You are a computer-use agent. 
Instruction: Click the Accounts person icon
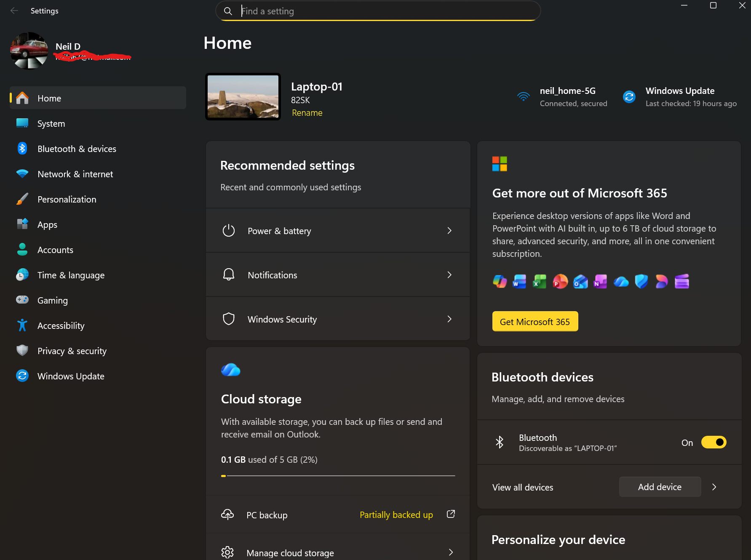(22, 250)
